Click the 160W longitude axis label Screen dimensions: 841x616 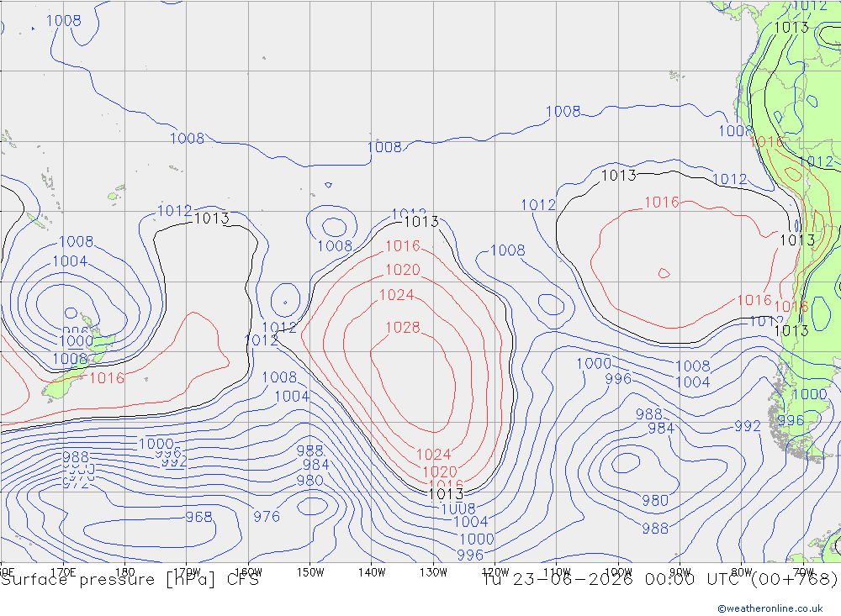click(x=248, y=572)
